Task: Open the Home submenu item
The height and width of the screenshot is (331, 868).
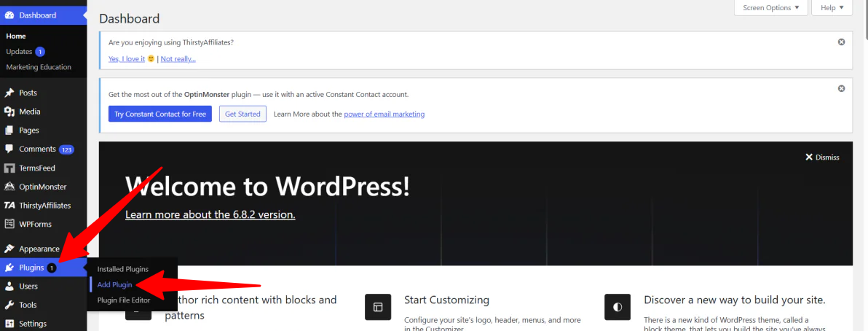Action: click(16, 36)
